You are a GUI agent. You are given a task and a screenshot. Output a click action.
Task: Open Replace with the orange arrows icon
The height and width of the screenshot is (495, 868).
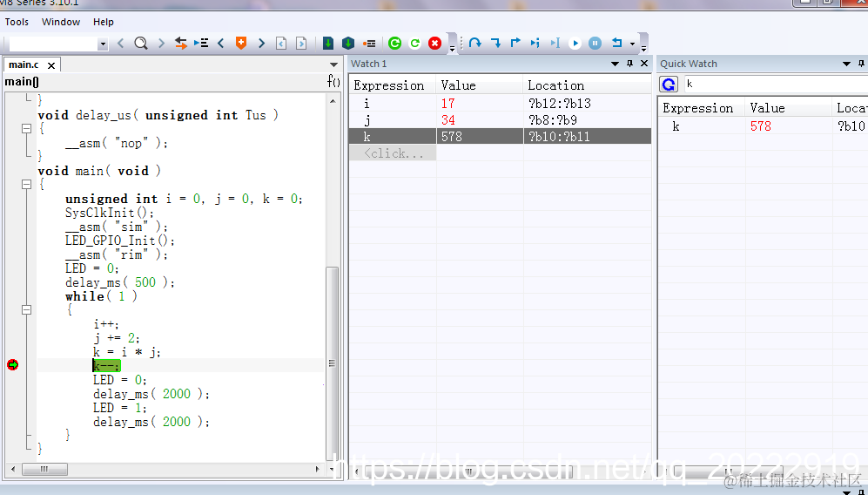click(180, 44)
